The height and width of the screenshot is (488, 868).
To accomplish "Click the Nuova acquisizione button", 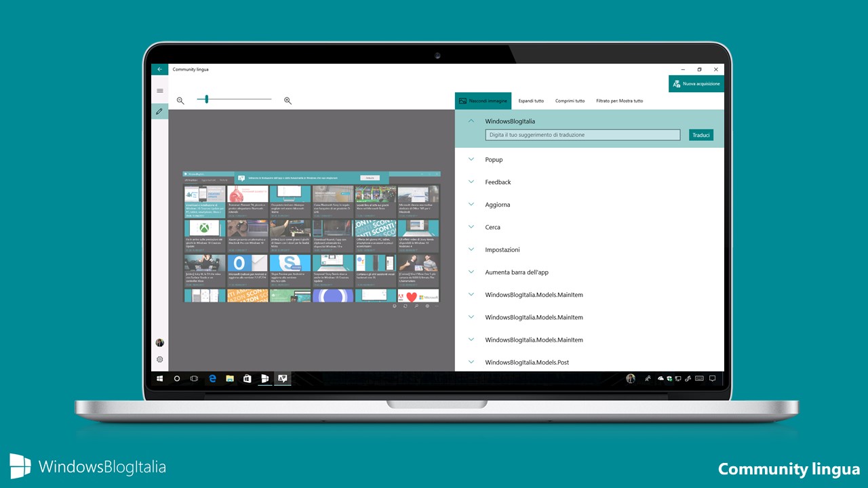I will click(696, 83).
